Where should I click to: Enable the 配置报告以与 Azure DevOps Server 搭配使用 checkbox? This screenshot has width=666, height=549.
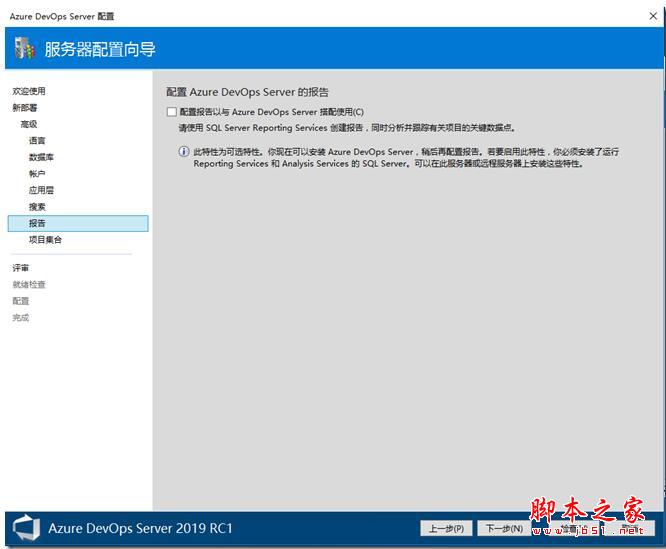[x=172, y=112]
